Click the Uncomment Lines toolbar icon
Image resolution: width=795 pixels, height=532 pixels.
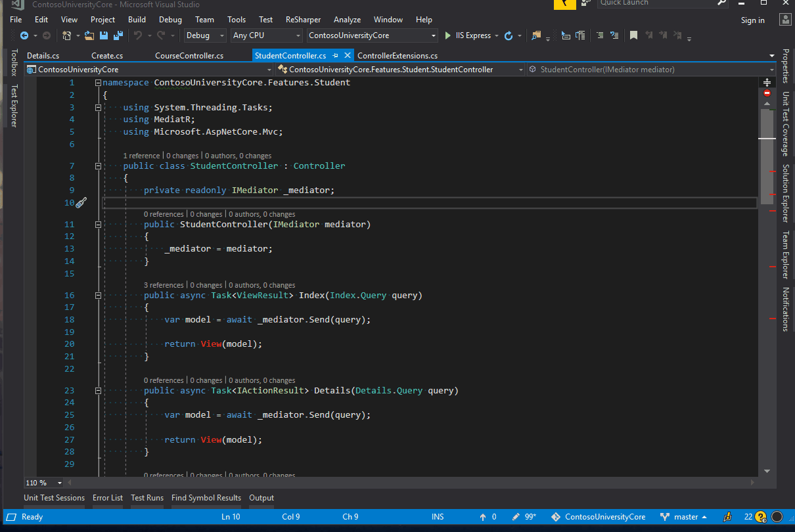(614, 35)
